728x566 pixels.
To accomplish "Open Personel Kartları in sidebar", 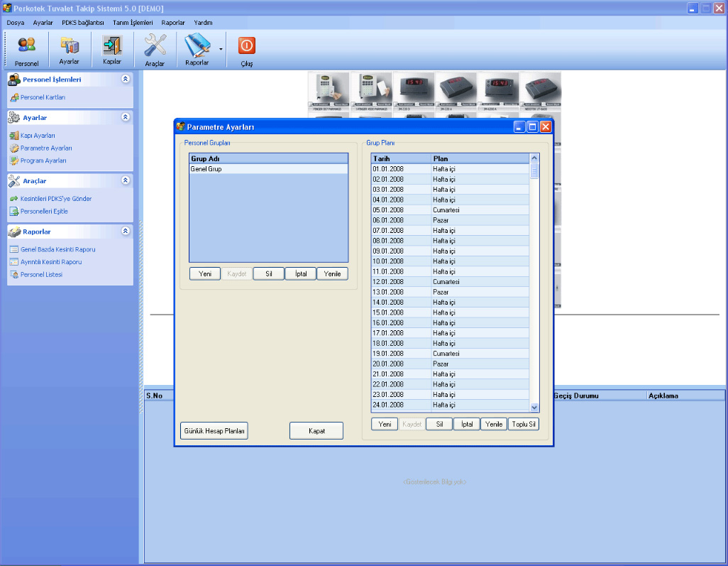I will pos(43,97).
